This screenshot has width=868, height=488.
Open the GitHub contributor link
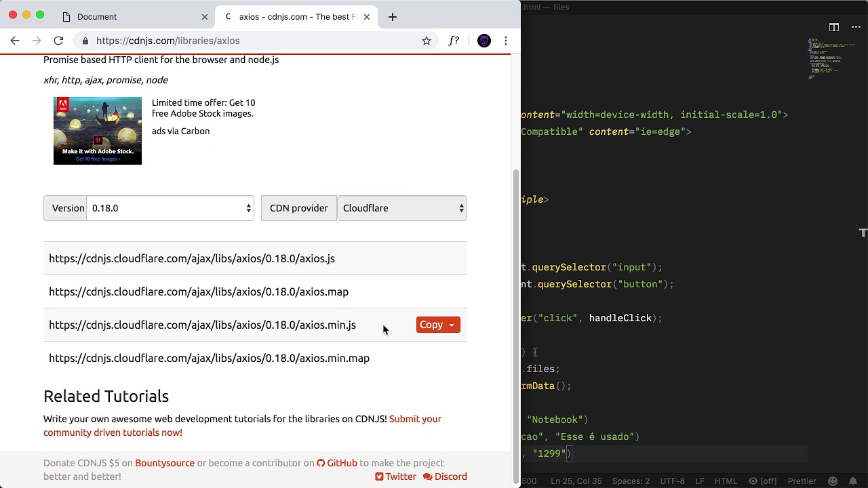pyautogui.click(x=337, y=463)
